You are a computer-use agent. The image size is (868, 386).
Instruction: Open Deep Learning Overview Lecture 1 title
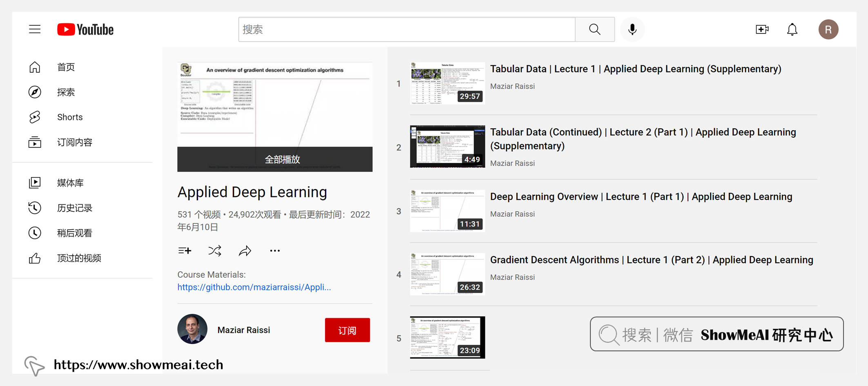tap(641, 196)
